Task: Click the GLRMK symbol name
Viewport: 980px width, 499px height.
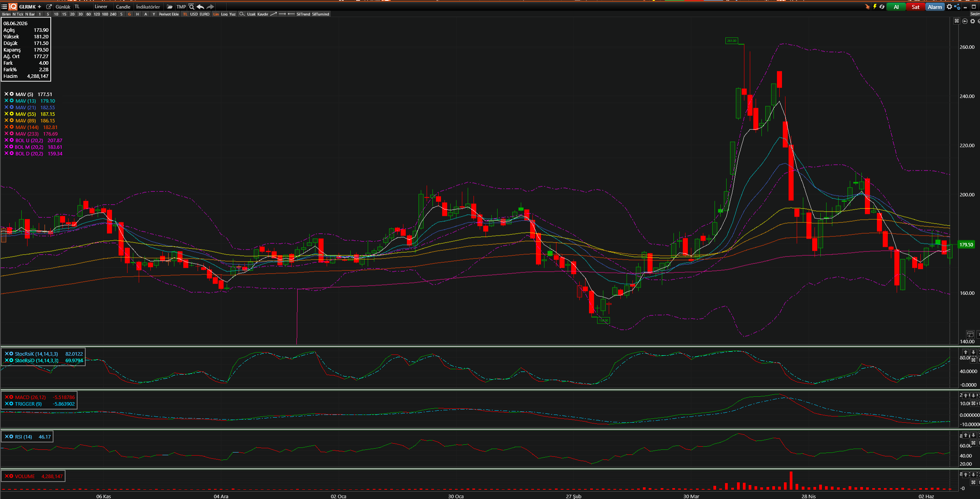Action: 27,7
